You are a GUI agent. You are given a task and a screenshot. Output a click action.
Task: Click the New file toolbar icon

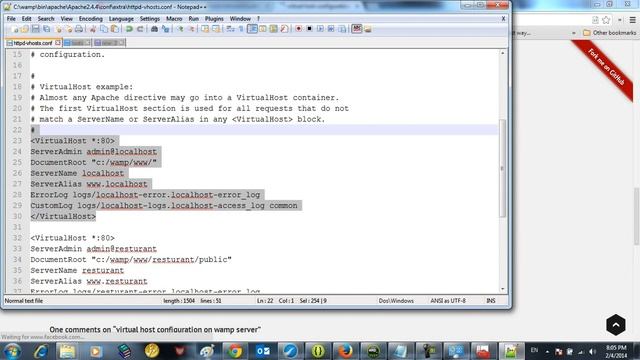(x=14, y=29)
